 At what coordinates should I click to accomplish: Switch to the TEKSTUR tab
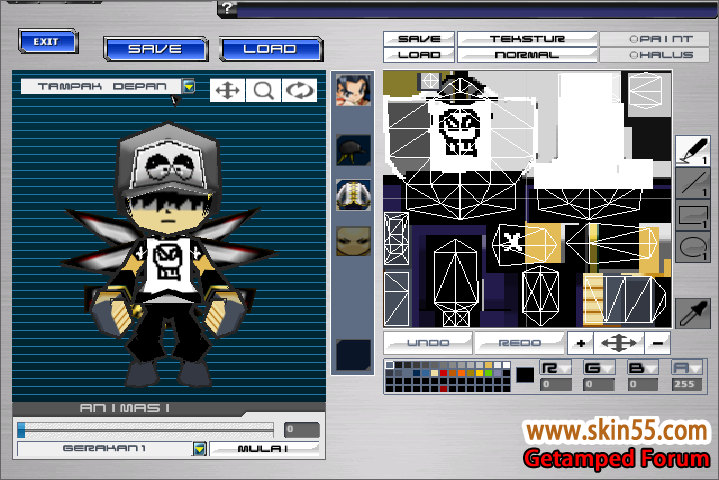pyautogui.click(x=527, y=39)
